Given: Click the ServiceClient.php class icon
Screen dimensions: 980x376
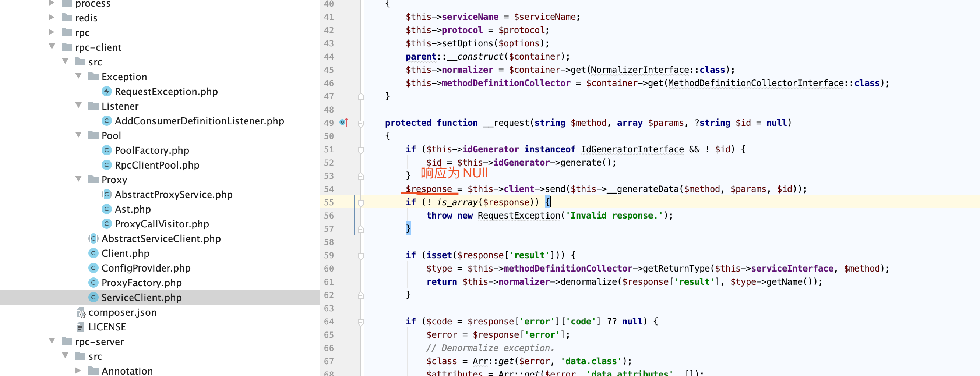Looking at the screenshot, I should (x=93, y=297).
